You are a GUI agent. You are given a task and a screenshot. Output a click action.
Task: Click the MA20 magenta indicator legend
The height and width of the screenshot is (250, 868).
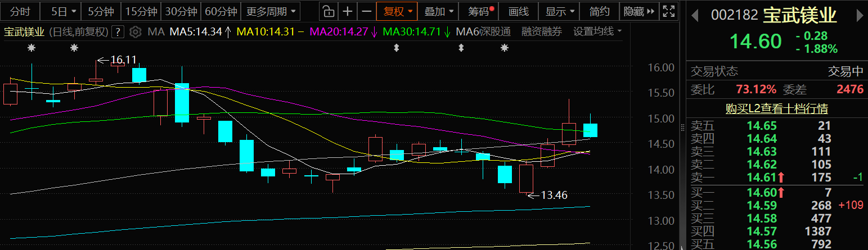(343, 31)
